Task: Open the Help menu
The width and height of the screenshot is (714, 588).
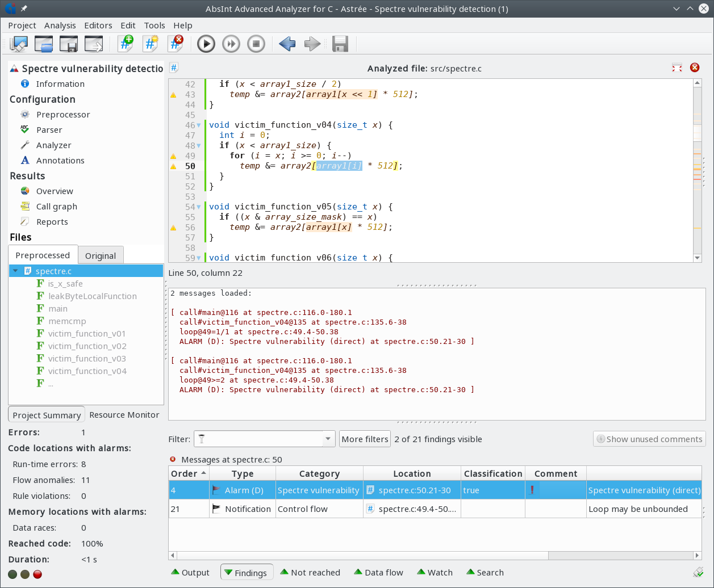Action: (x=183, y=26)
